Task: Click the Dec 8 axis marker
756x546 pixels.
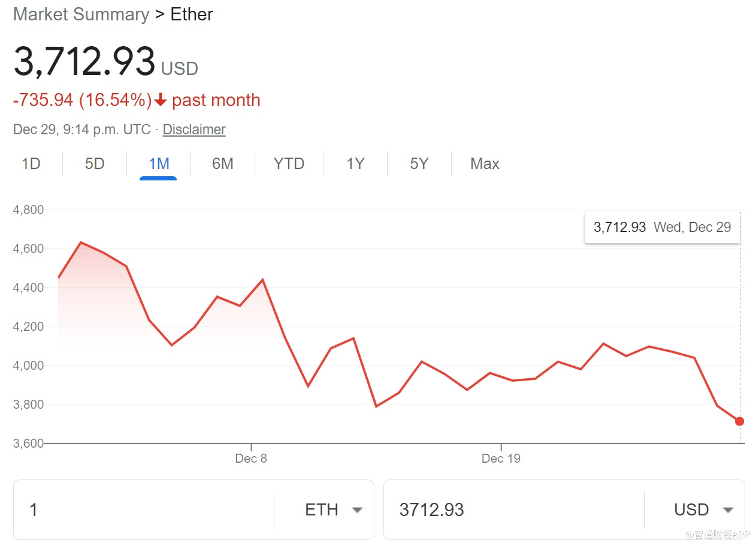Action: (x=251, y=458)
